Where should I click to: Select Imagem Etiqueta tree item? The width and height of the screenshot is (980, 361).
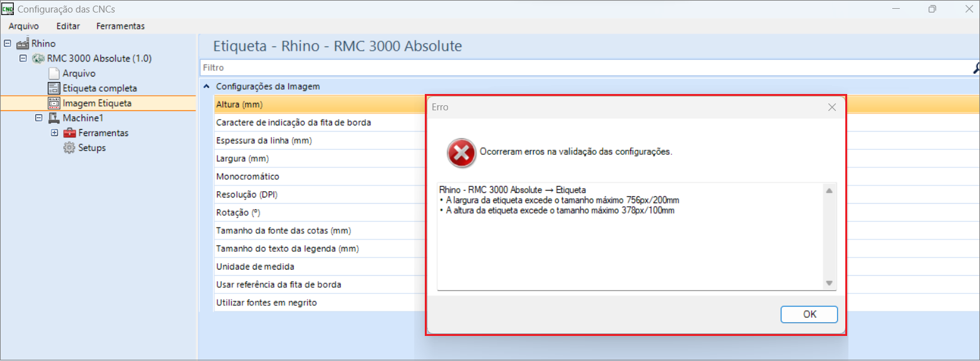coord(97,103)
